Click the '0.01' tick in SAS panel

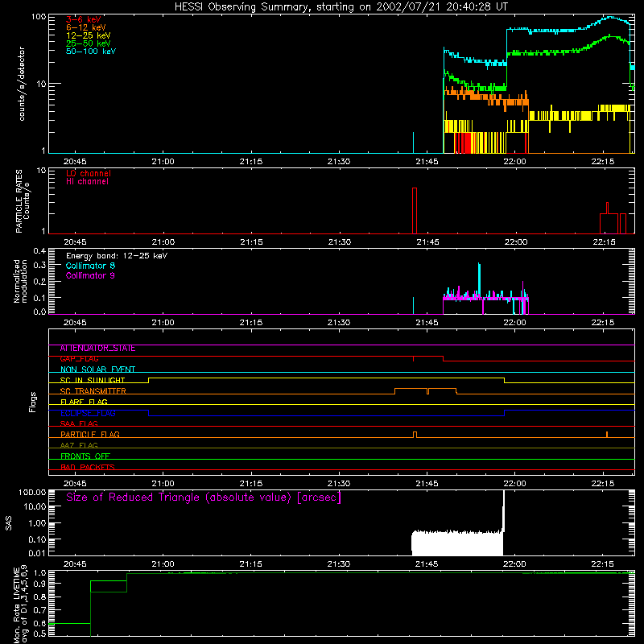tap(37, 553)
